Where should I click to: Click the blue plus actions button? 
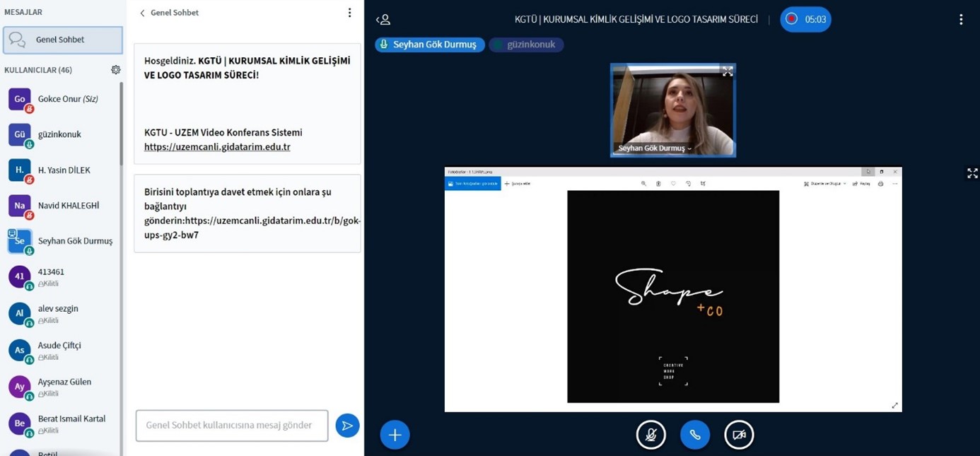pyautogui.click(x=395, y=435)
